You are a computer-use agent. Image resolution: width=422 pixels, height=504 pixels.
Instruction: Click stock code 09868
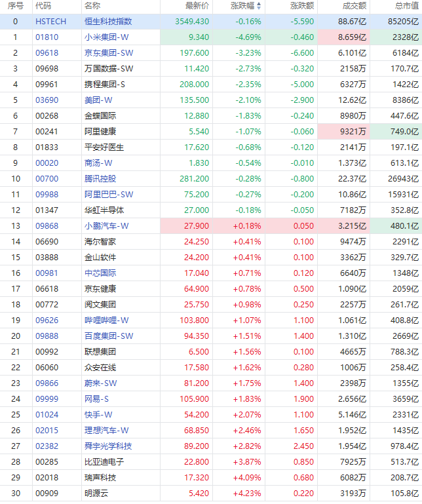pyautogui.click(x=47, y=226)
